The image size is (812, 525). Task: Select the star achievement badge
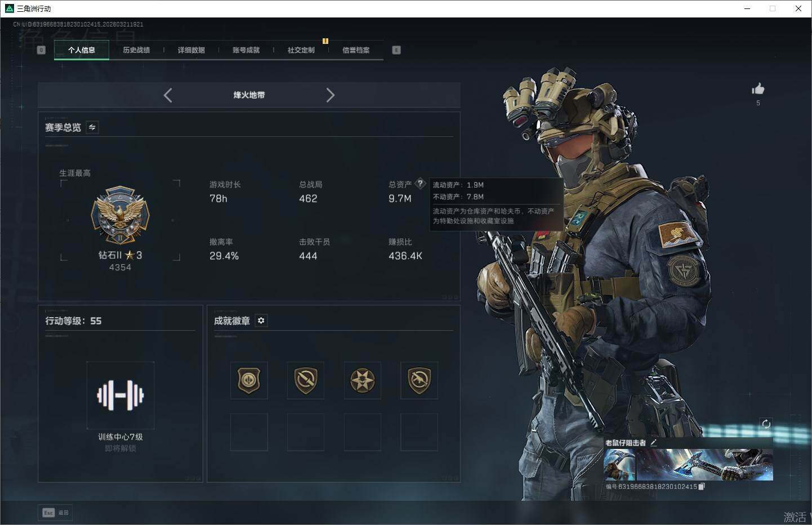click(x=363, y=380)
